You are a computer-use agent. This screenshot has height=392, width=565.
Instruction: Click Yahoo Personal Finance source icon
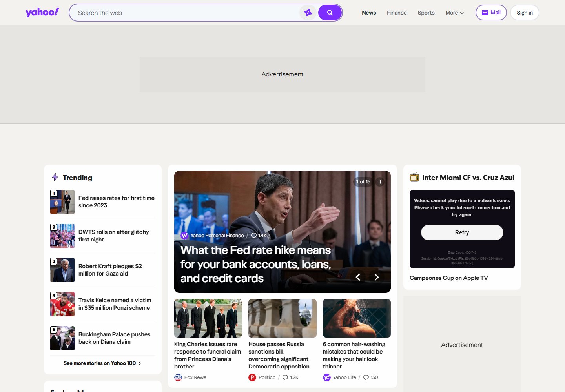click(184, 236)
